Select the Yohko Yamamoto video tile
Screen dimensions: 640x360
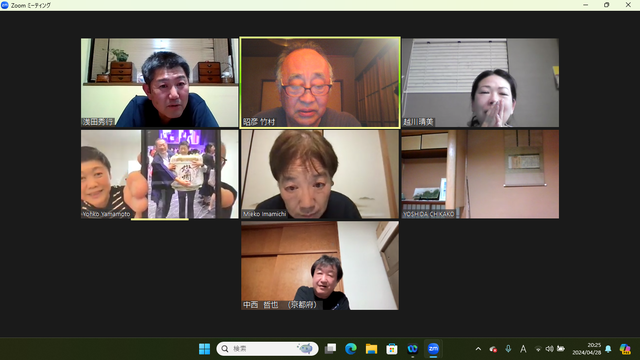160,174
